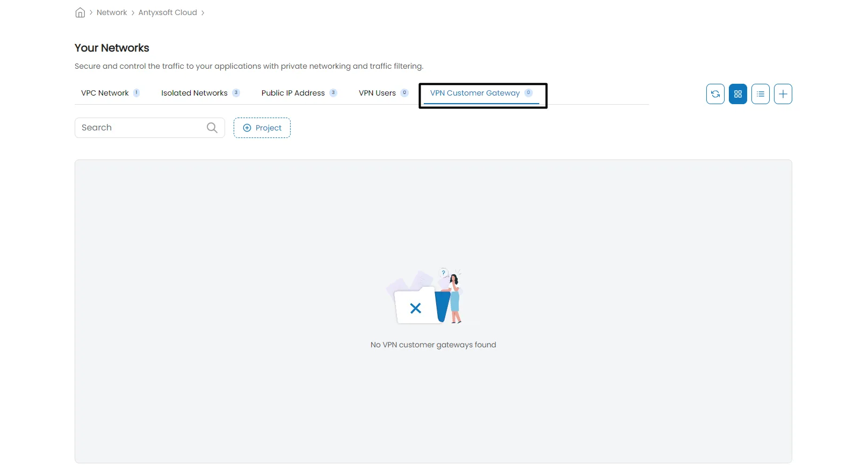Click the VPC Network count badge
The width and height of the screenshot is (868, 466).
coord(136,93)
